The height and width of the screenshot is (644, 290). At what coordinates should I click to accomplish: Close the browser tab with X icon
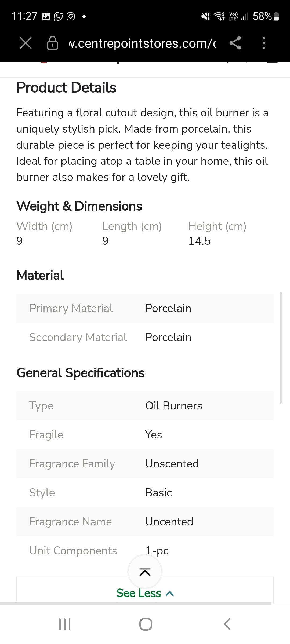click(x=26, y=43)
